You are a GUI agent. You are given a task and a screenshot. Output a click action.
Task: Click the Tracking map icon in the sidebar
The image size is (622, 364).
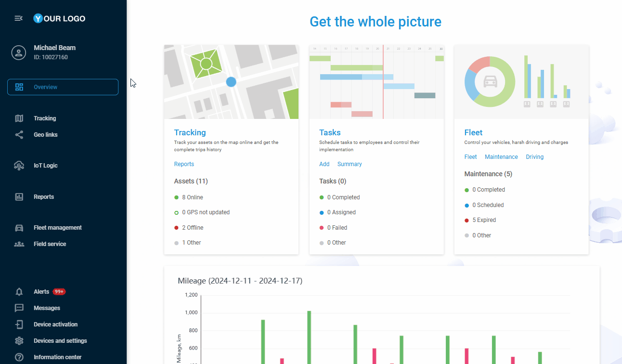click(x=19, y=118)
